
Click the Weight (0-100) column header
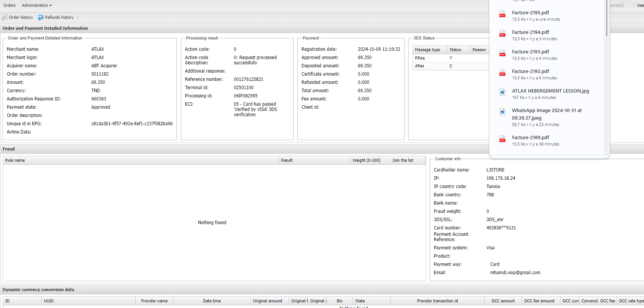click(x=366, y=160)
